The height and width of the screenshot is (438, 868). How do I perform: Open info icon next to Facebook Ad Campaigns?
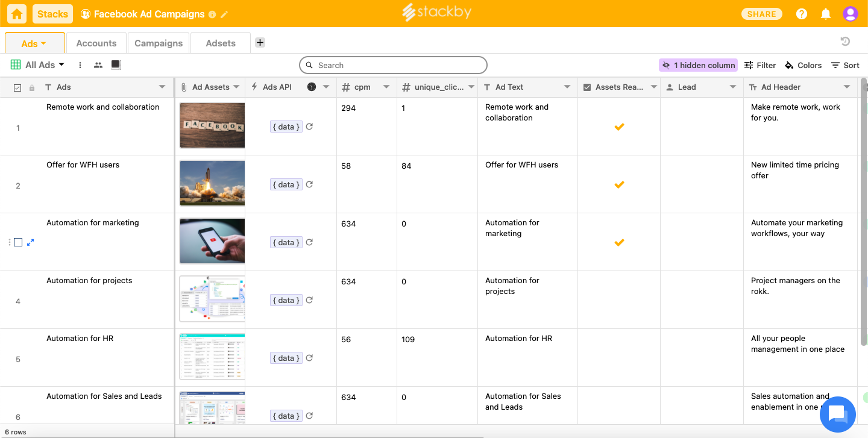[x=212, y=14]
